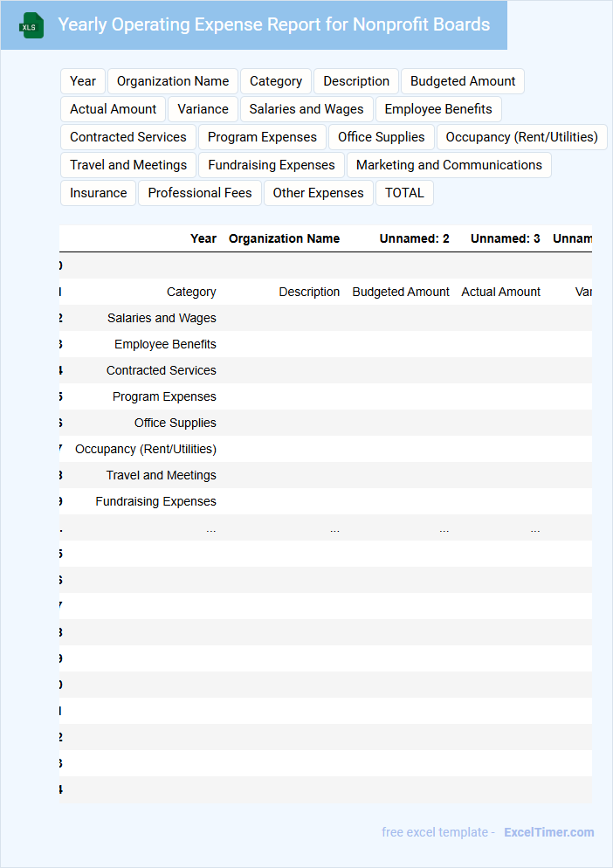The height and width of the screenshot is (868, 613).
Task: Choose the Actual Amount tag
Action: coord(114,109)
